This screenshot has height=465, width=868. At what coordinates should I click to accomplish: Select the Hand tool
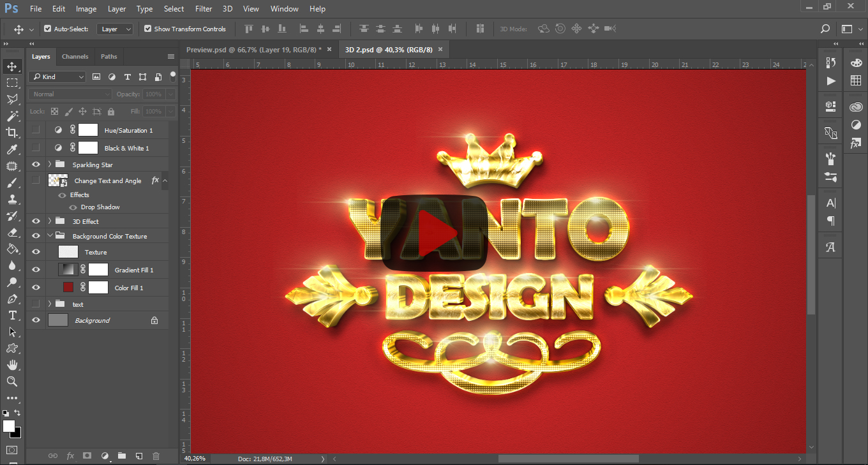(x=11, y=365)
